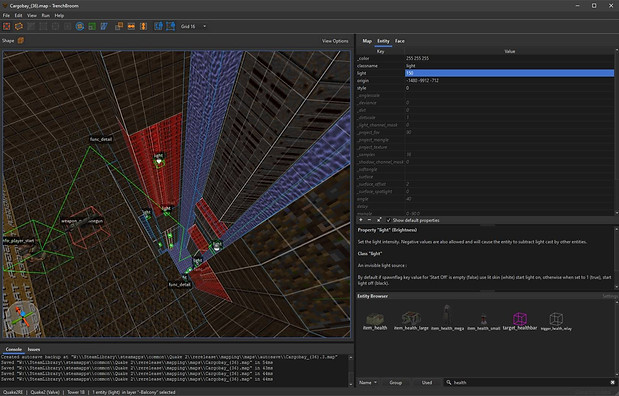The height and width of the screenshot is (396, 619).
Task: Click the search magnifier icon
Action: coord(448,382)
